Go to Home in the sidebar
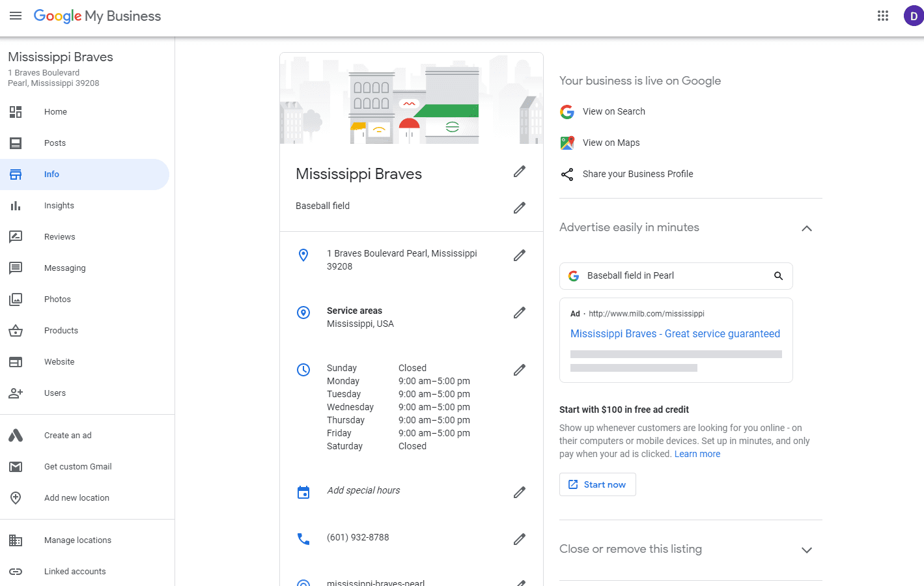 85,112
